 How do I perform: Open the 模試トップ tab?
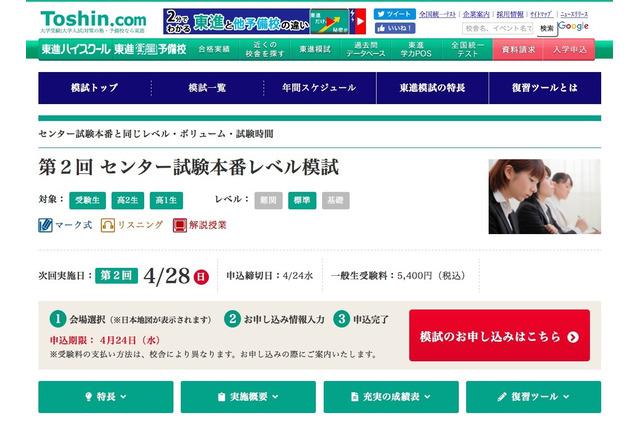point(94,88)
